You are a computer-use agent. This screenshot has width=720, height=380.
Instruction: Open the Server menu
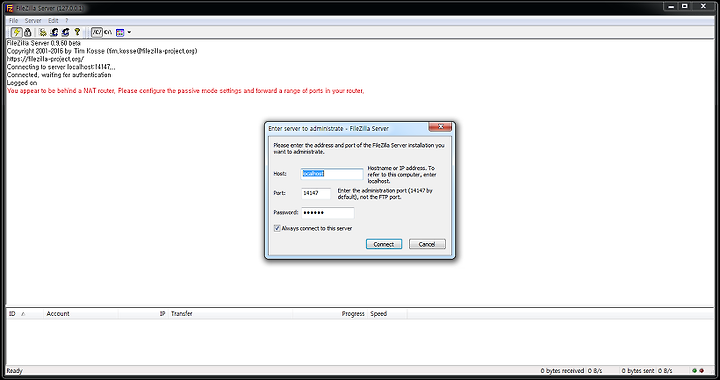33,21
